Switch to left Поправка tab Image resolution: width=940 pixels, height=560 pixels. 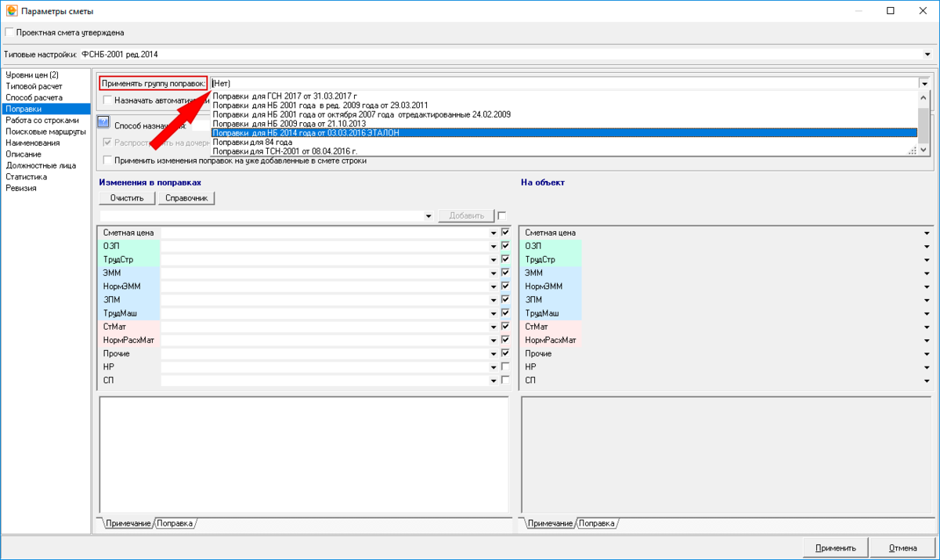pyautogui.click(x=175, y=523)
